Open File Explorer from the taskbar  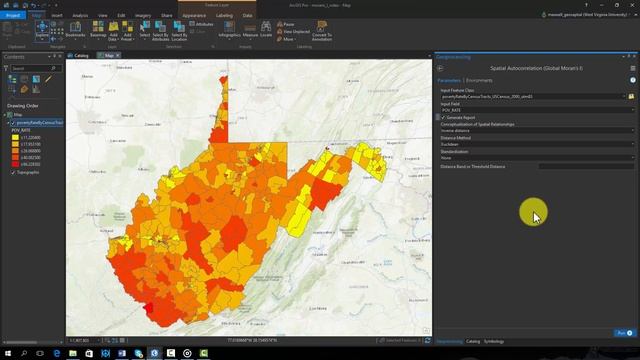[73, 353]
